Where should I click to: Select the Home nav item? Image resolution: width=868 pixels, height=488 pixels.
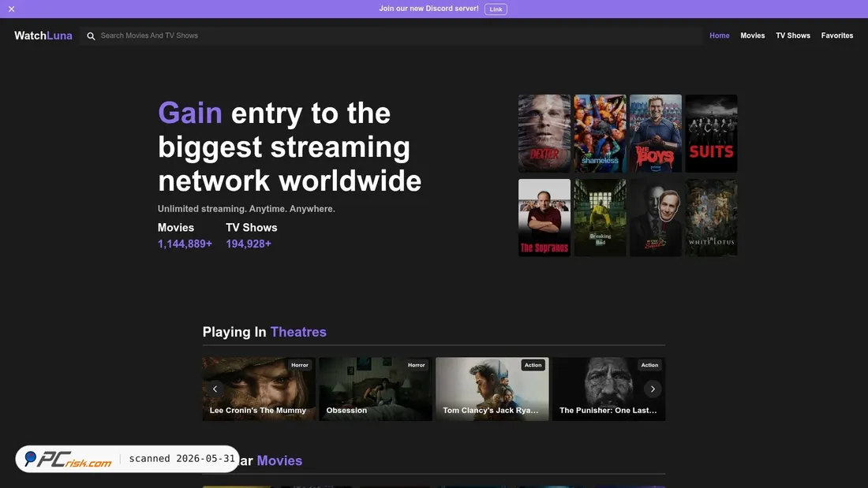719,35
